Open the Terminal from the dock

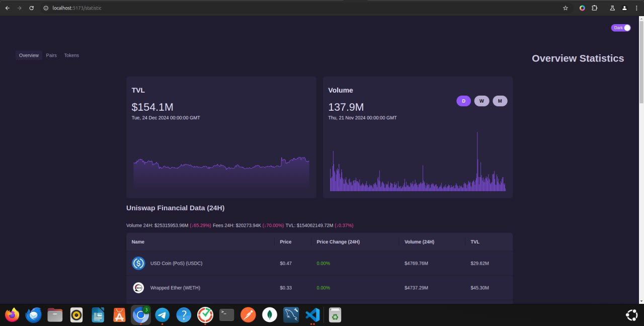(x=226, y=315)
